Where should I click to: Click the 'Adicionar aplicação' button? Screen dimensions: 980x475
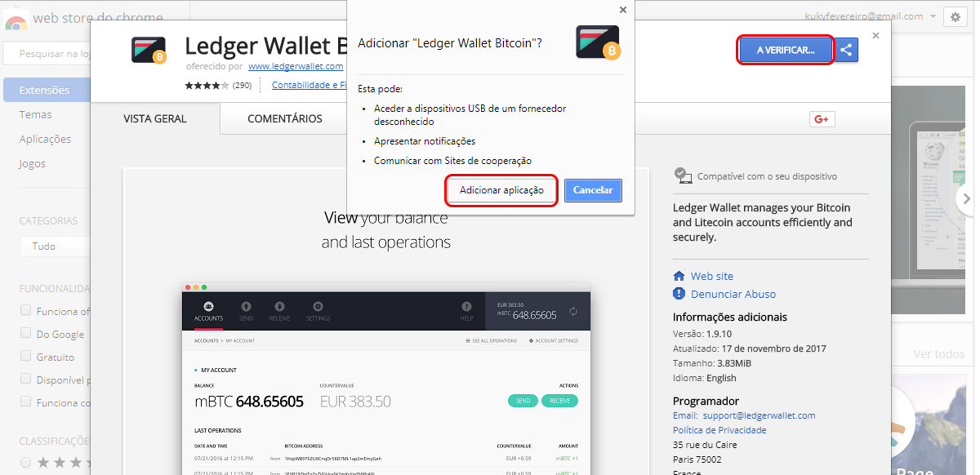(501, 190)
